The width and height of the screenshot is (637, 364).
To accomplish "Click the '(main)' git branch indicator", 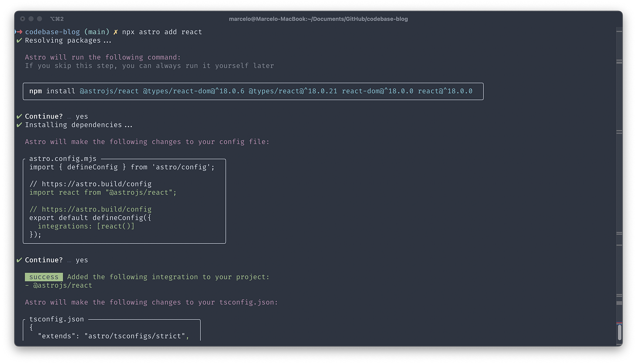I will 97,32.
